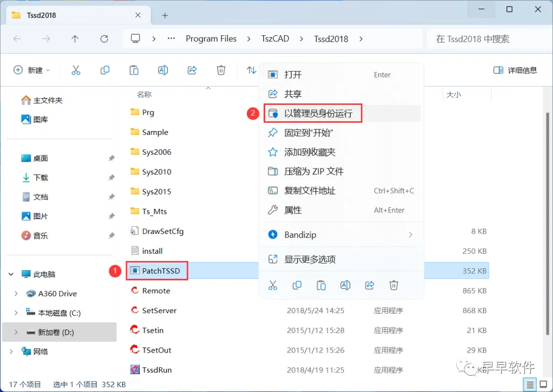Viewport: 553px width, 392px height.
Task: Click TszCAD in the address path
Action: click(x=275, y=38)
